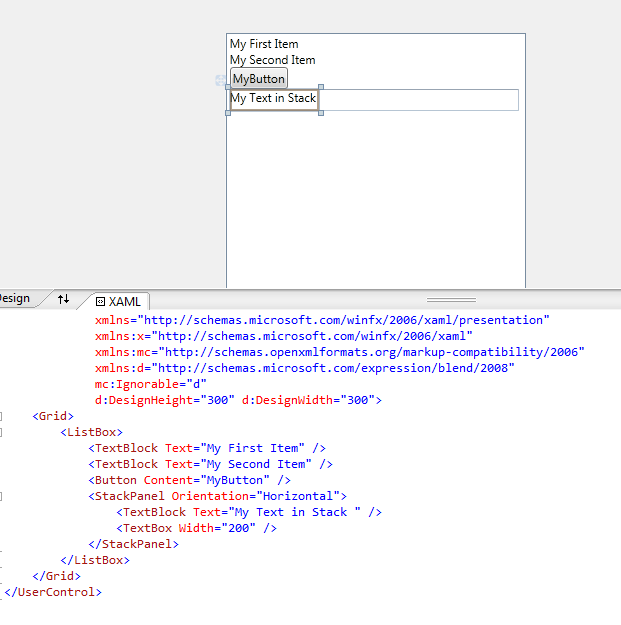Click the Button Content="MyButton" code line

tap(189, 480)
